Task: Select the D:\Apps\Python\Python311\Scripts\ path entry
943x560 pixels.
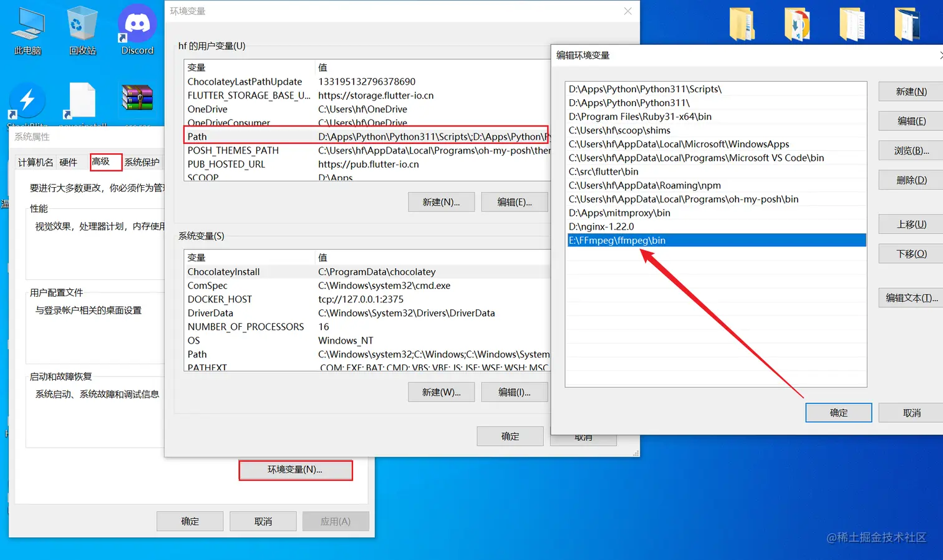Action: tap(716, 89)
